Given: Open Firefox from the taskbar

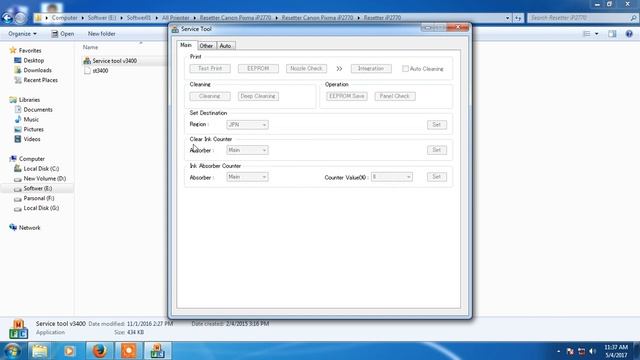Looking at the screenshot, I should (99, 351).
